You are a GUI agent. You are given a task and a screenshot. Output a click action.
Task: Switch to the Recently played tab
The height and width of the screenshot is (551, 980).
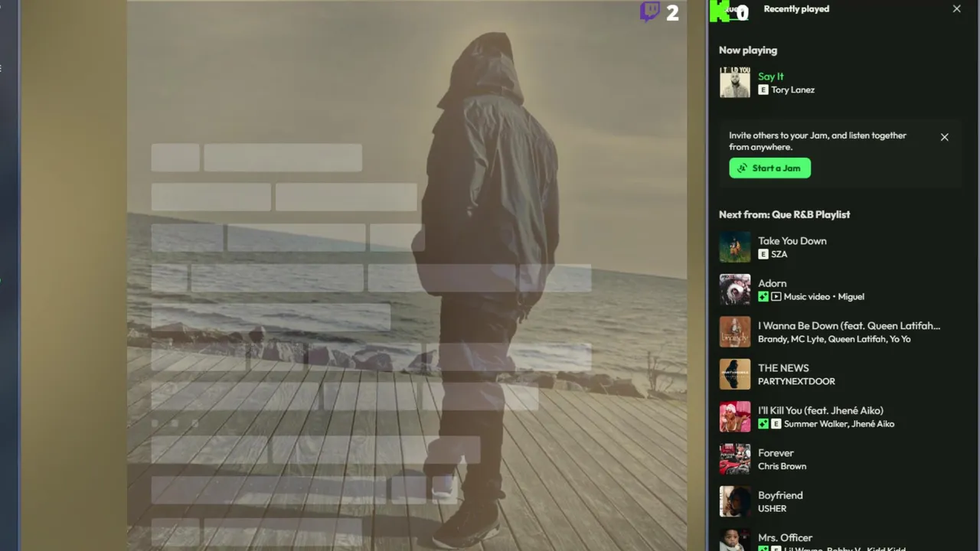pos(796,9)
